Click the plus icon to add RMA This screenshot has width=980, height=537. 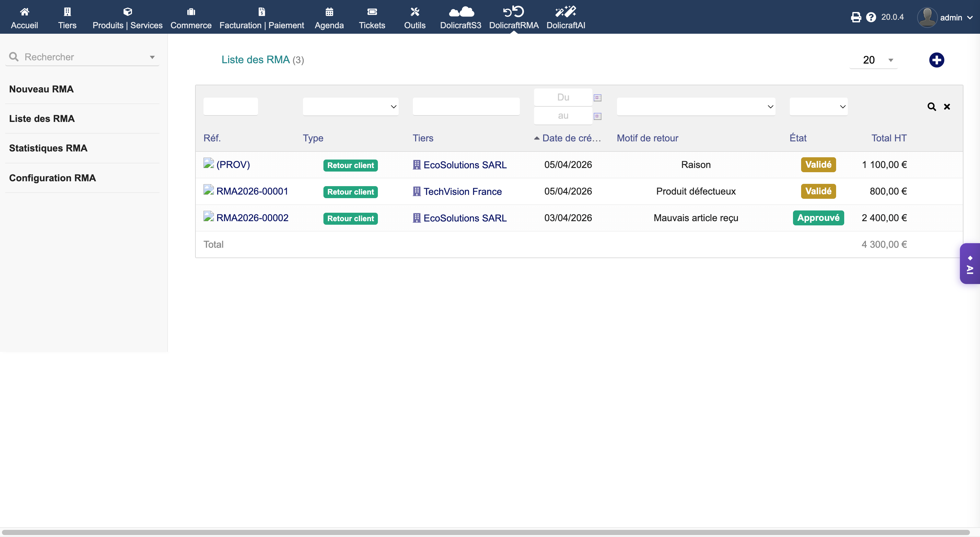936,60
